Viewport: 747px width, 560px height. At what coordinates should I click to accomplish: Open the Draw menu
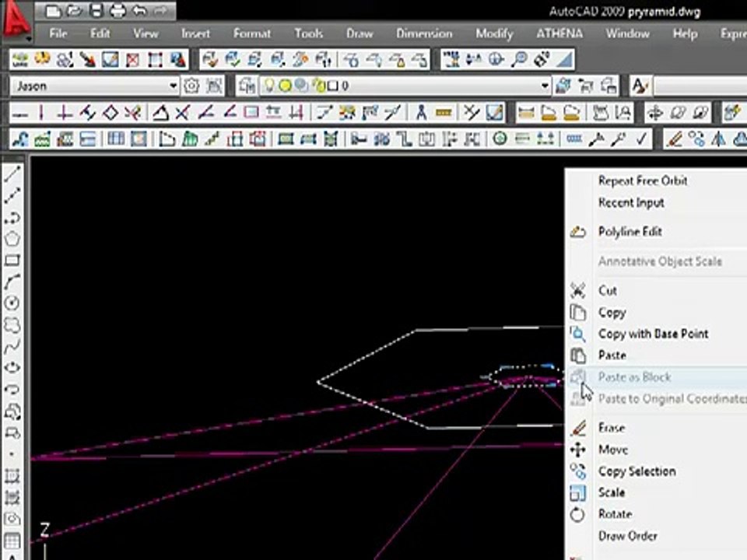pos(359,33)
